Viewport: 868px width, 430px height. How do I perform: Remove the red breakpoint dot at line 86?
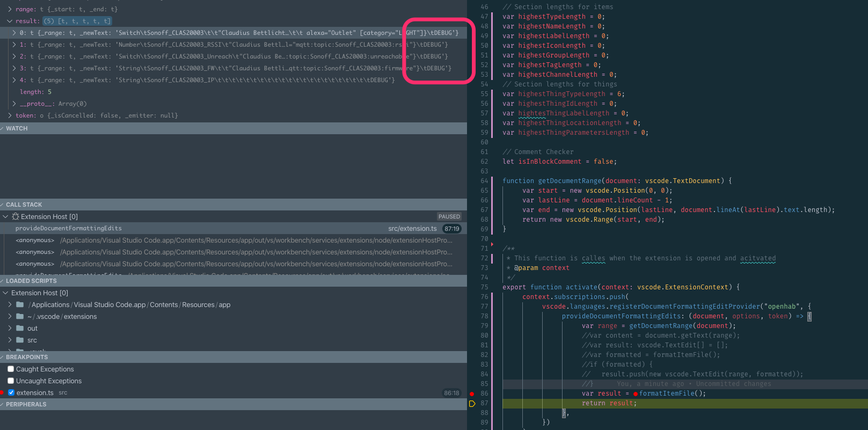[x=472, y=393]
